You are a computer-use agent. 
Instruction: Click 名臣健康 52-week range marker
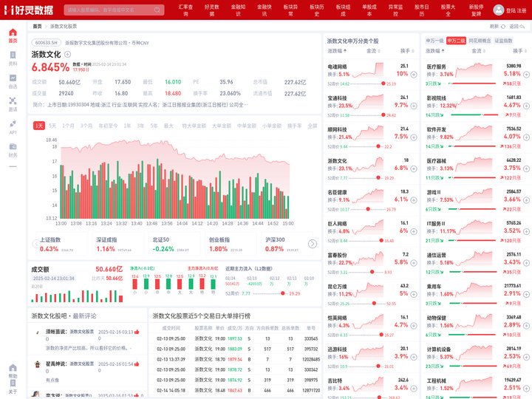tap(368, 209)
